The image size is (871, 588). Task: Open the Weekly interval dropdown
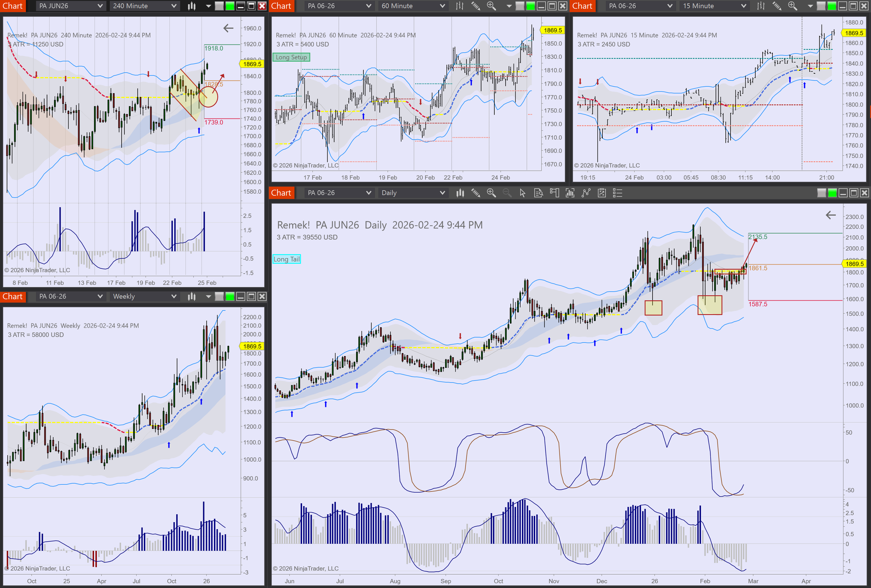tap(144, 296)
